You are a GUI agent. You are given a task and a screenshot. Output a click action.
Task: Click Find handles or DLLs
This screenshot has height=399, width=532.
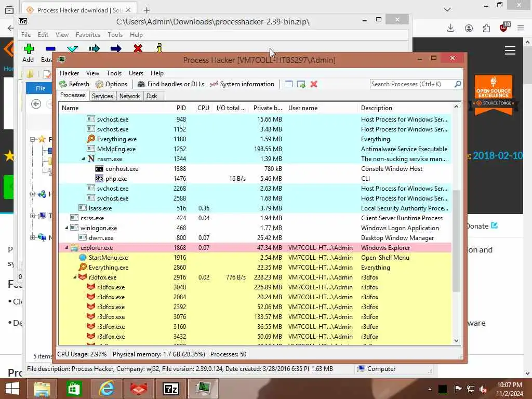pos(171,84)
